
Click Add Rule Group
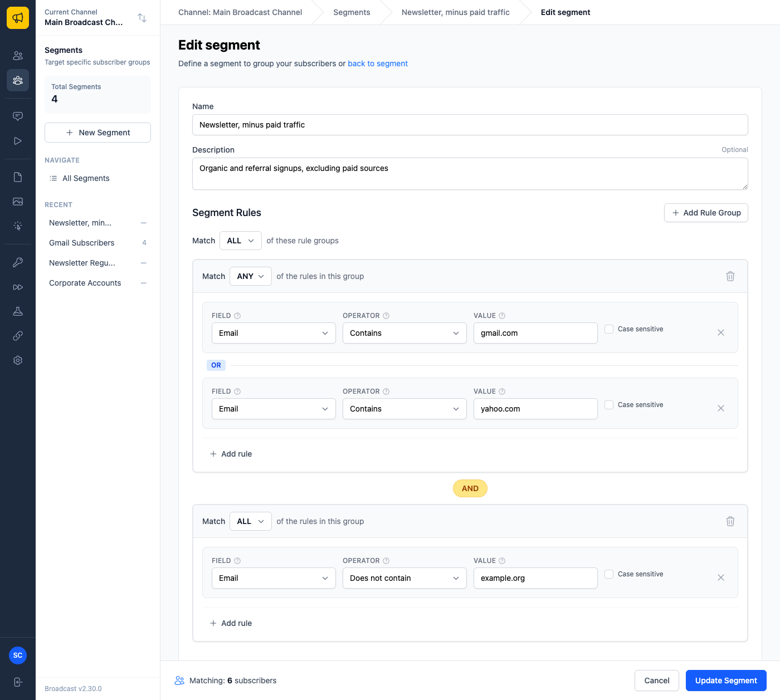706,213
